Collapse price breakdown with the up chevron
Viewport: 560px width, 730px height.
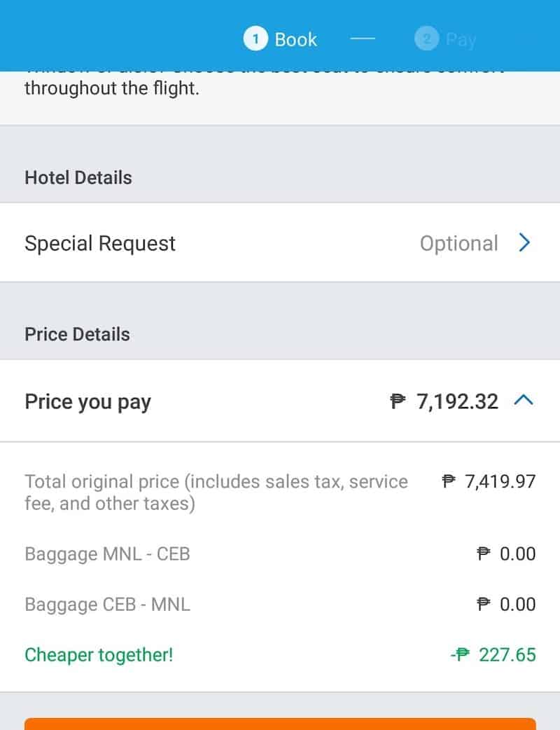(x=524, y=401)
